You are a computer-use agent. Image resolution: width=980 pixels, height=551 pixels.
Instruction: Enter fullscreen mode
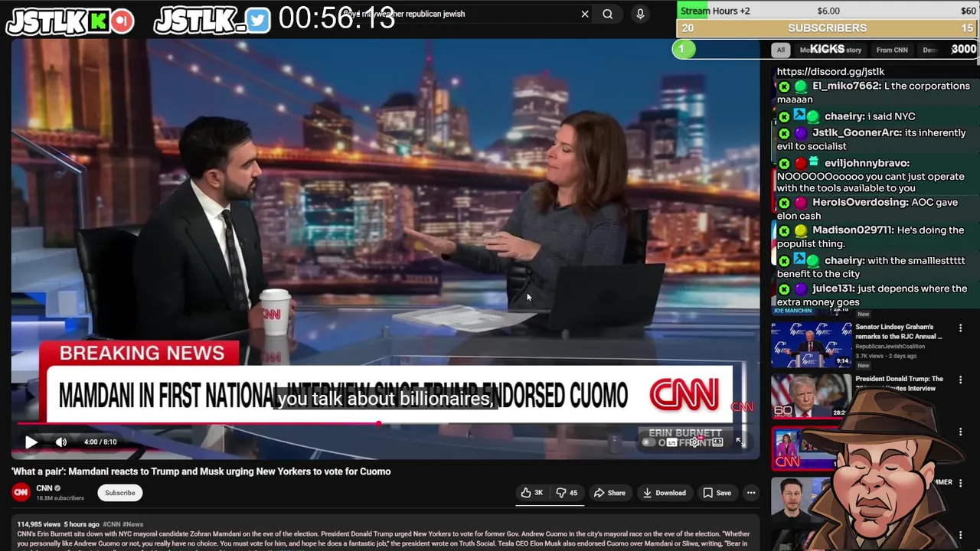coord(740,442)
